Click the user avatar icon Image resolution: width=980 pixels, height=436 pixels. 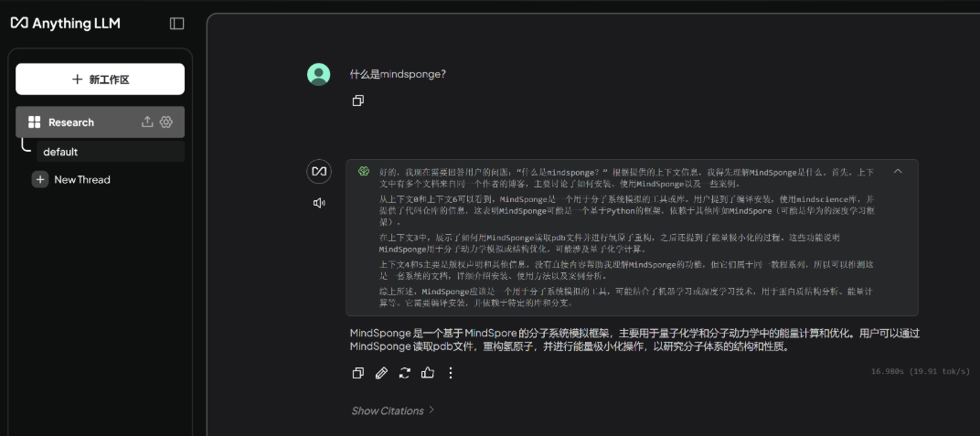pyautogui.click(x=319, y=74)
